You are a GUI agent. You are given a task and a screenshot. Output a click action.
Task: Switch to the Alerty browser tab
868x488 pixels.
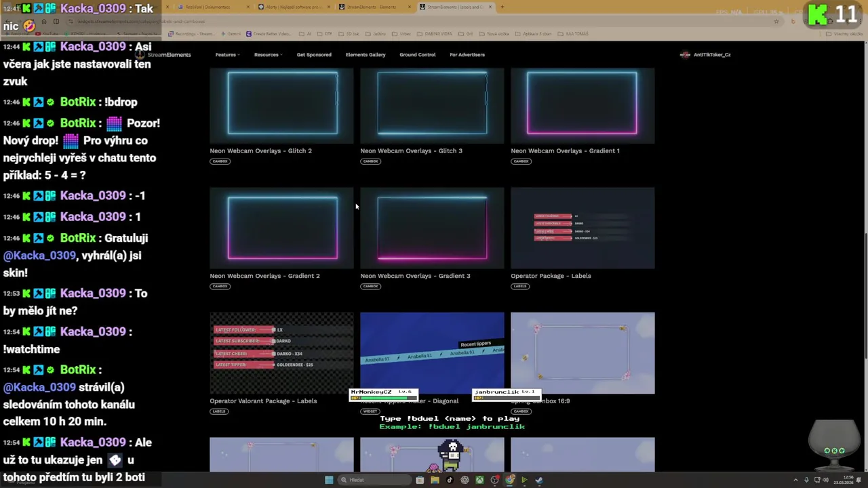pyautogui.click(x=293, y=7)
